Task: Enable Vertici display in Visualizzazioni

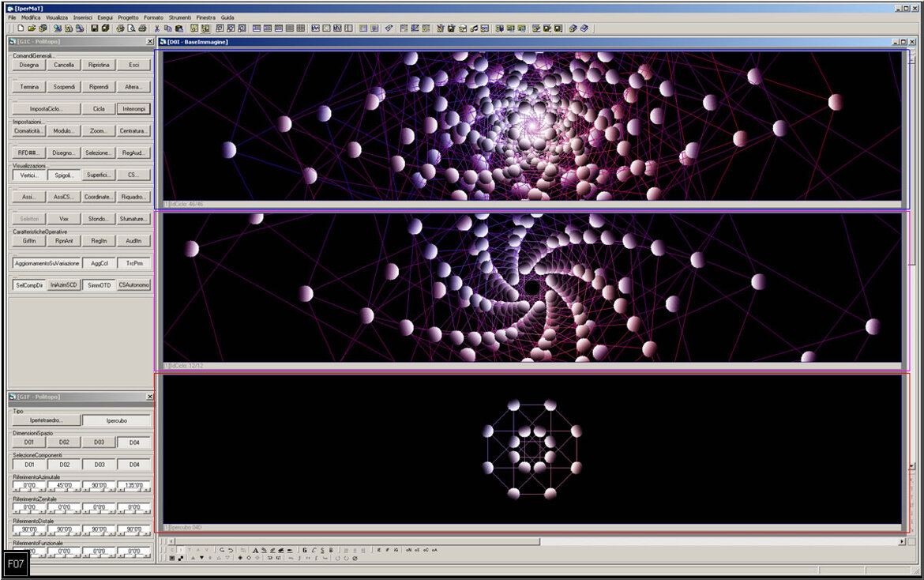Action: click(x=28, y=175)
